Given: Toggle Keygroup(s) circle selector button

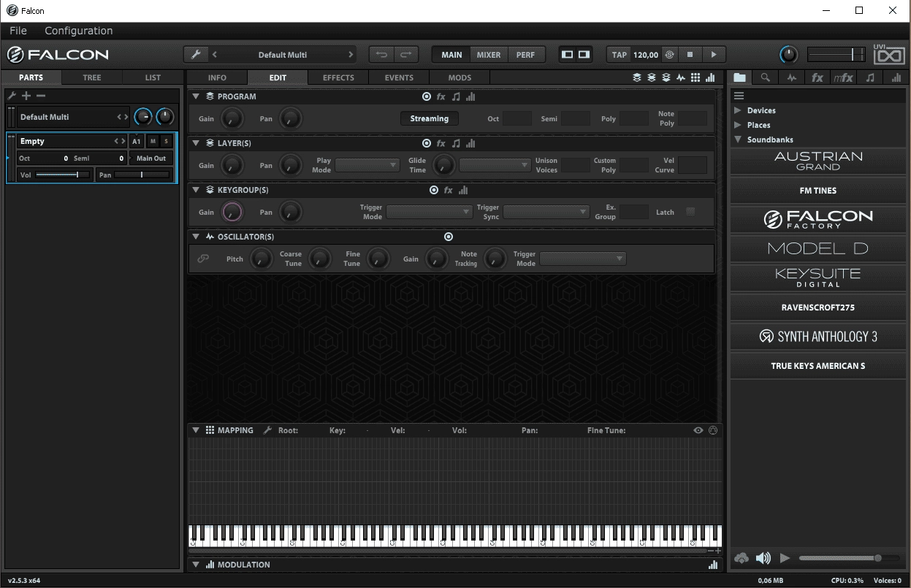Looking at the screenshot, I should (x=434, y=190).
